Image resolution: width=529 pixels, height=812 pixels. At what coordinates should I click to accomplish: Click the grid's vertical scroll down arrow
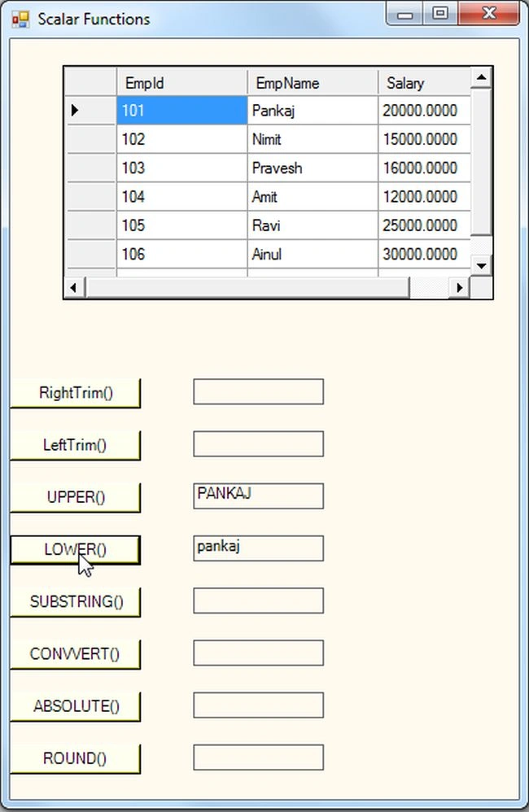[x=481, y=266]
